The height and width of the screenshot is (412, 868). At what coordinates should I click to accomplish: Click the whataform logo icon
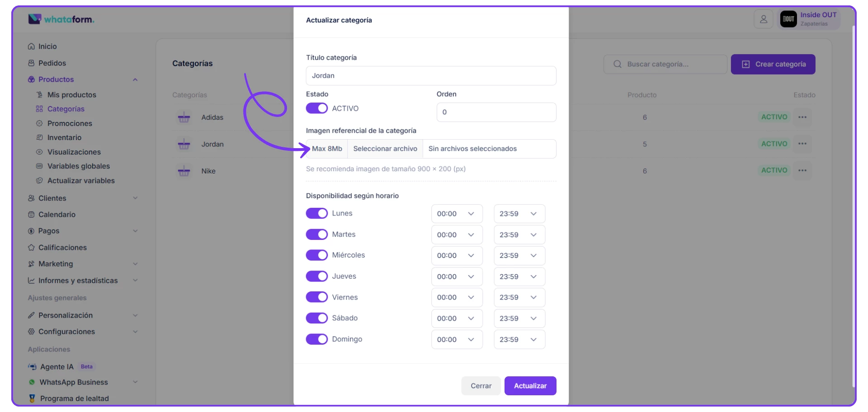[x=35, y=19]
